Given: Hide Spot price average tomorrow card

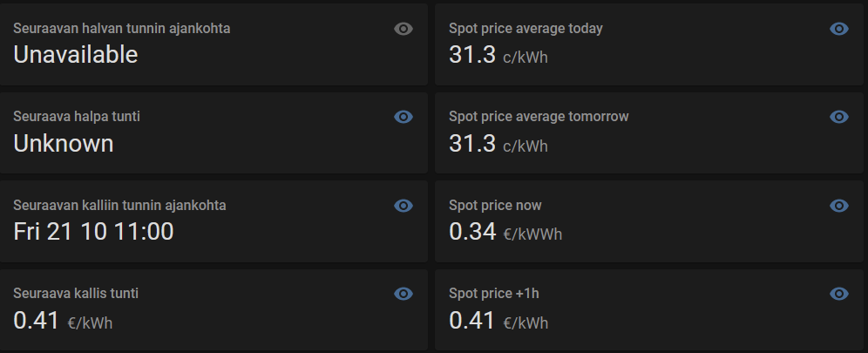Looking at the screenshot, I should tap(839, 117).
